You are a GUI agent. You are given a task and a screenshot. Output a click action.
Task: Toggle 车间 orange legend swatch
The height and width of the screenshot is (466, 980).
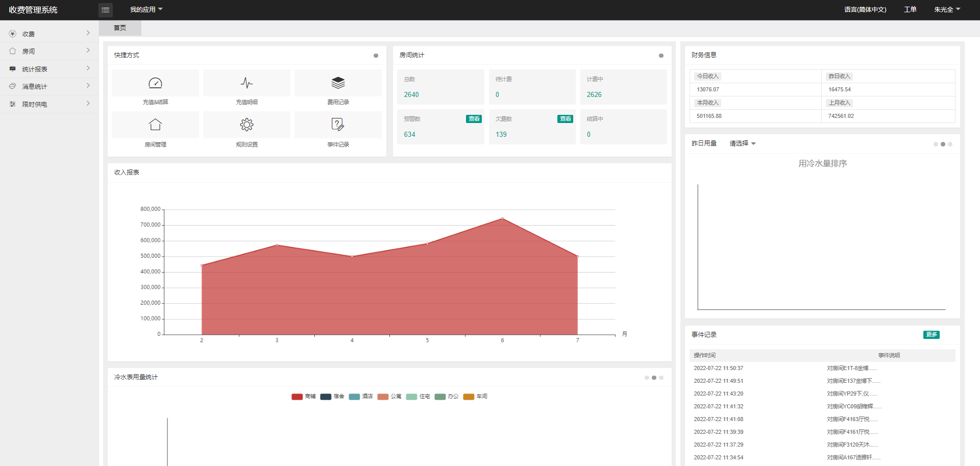coord(469,397)
